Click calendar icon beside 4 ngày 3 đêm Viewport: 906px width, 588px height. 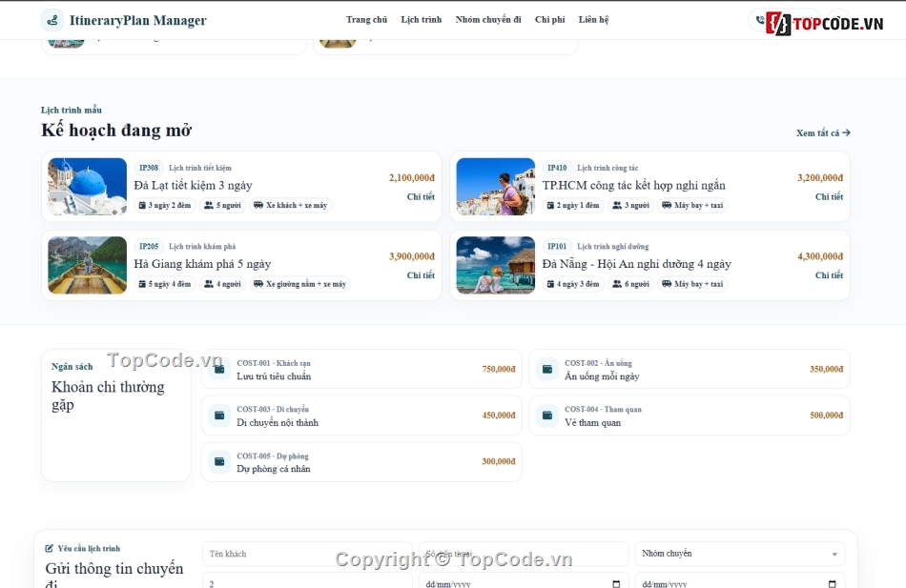[x=550, y=284]
